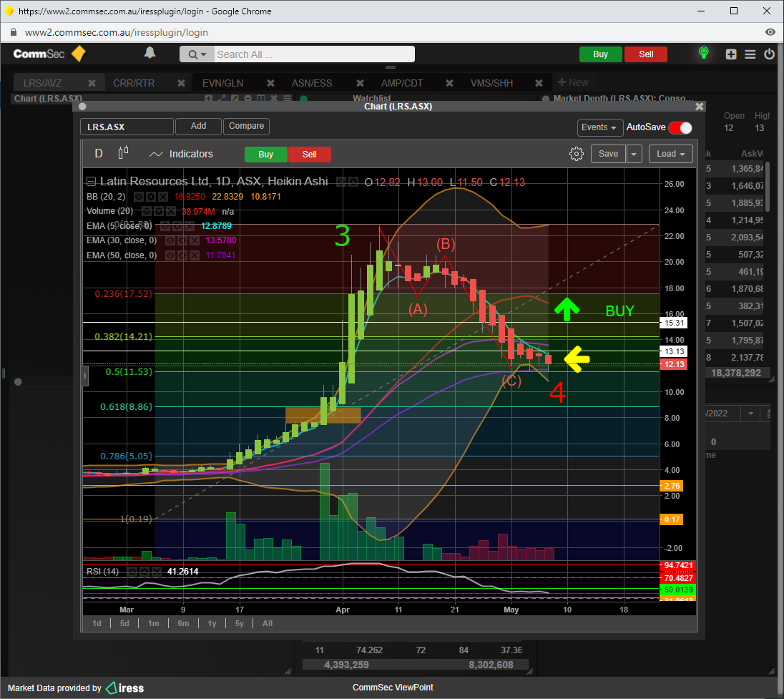Viewport: 784px width, 699px height.
Task: Toggle visibility of EMA (50, close, 0)
Action: 170,255
